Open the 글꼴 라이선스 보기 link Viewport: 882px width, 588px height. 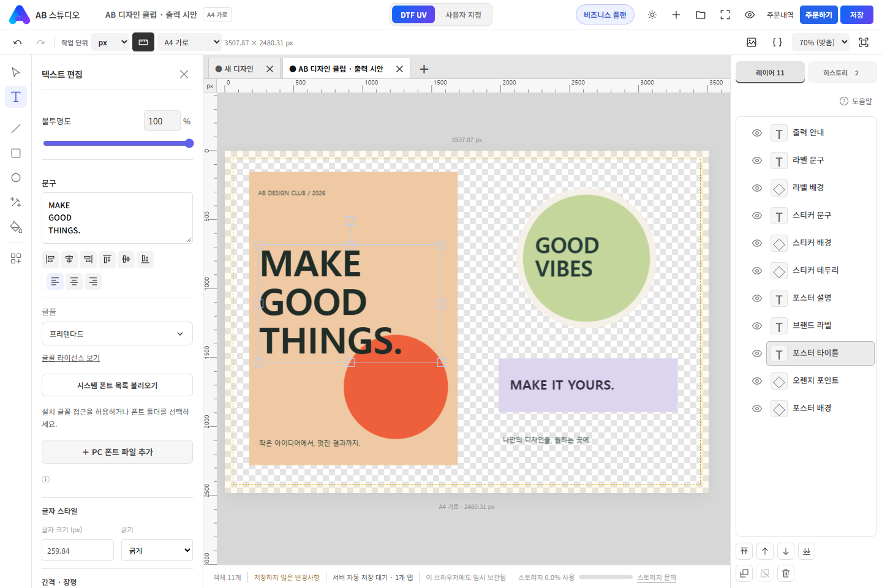coord(70,358)
